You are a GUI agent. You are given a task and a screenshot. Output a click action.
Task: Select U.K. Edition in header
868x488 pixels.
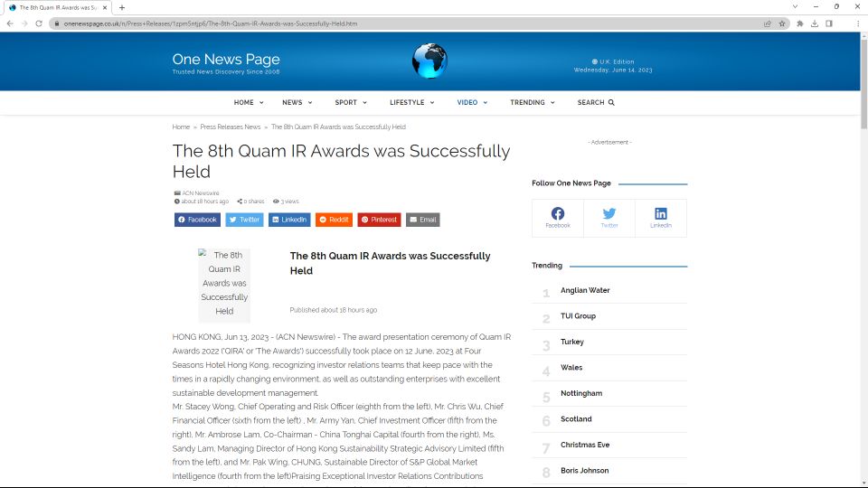pyautogui.click(x=613, y=62)
